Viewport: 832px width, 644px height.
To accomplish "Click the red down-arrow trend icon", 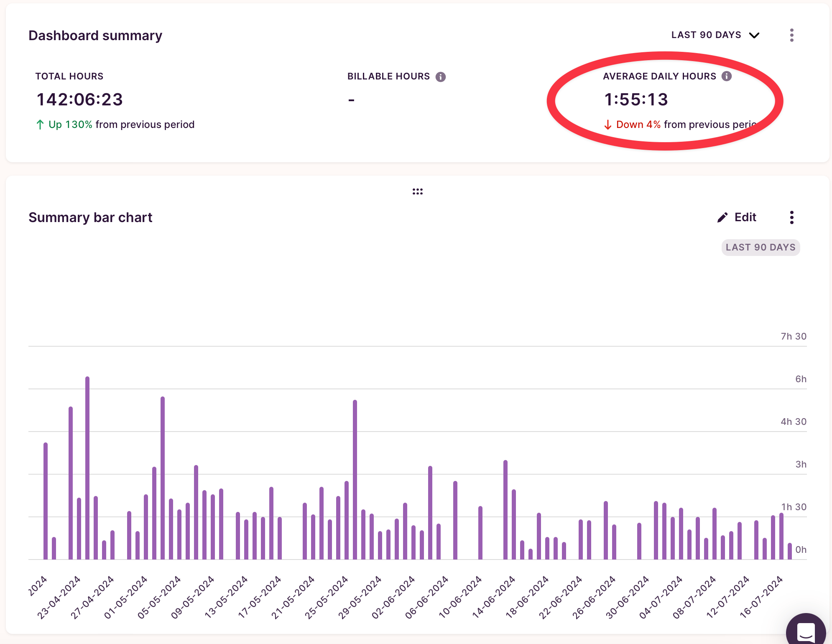I will [x=608, y=125].
